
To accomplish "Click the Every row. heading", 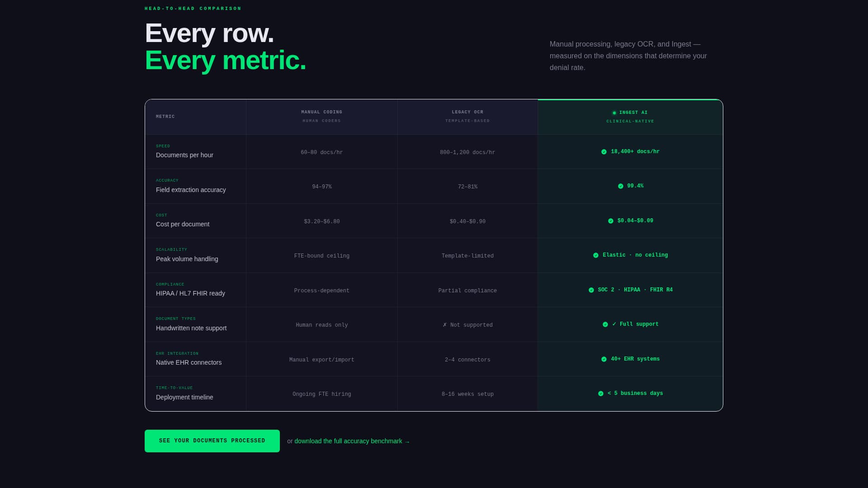I will tap(209, 33).
